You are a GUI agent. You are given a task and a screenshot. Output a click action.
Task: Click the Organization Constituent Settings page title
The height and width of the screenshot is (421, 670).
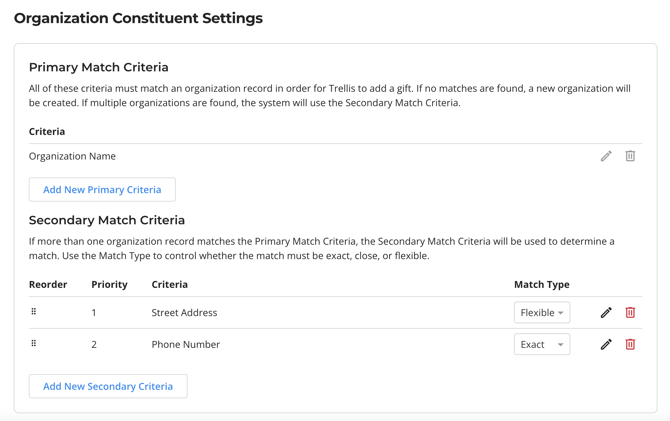(x=138, y=18)
